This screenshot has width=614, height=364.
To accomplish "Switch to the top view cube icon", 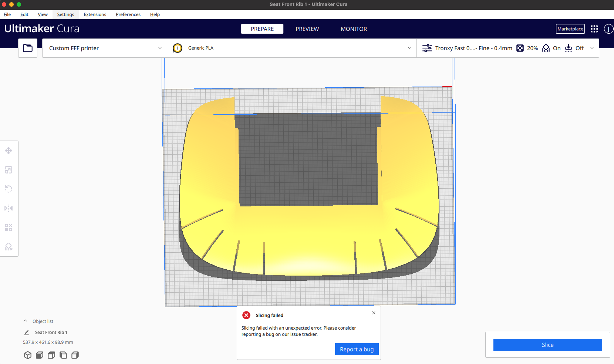I will tap(51, 355).
